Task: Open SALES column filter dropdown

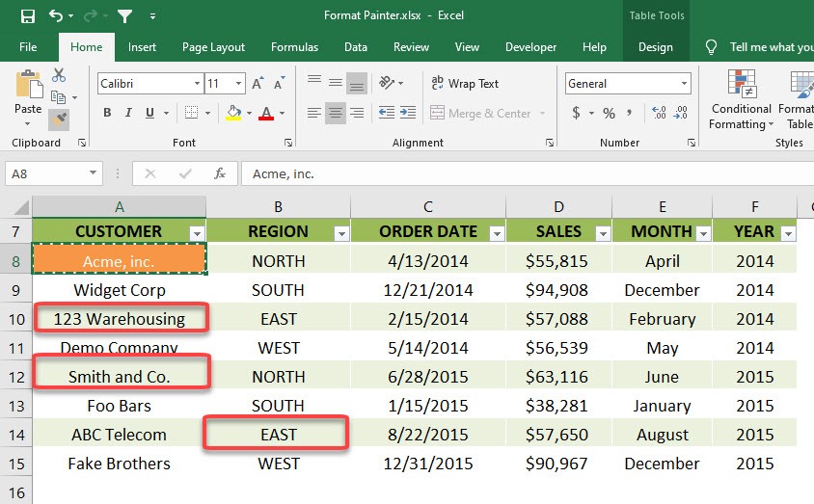Action: (602, 234)
